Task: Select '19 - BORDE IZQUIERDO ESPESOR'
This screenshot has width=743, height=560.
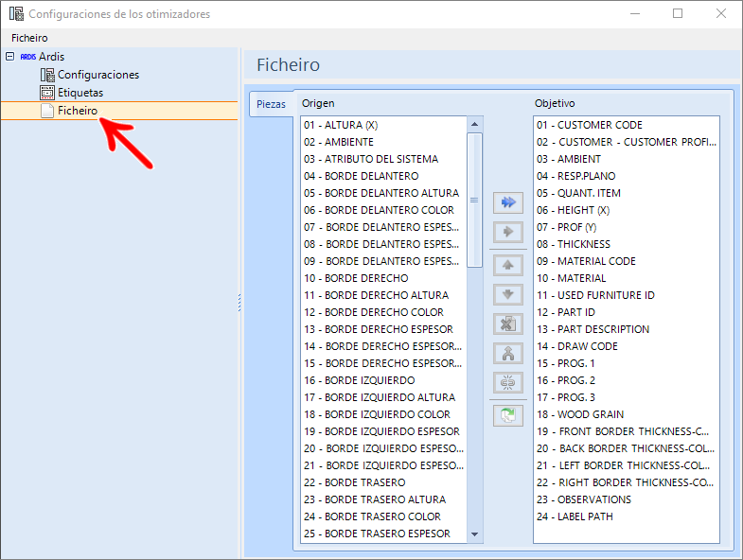Action: 383,431
